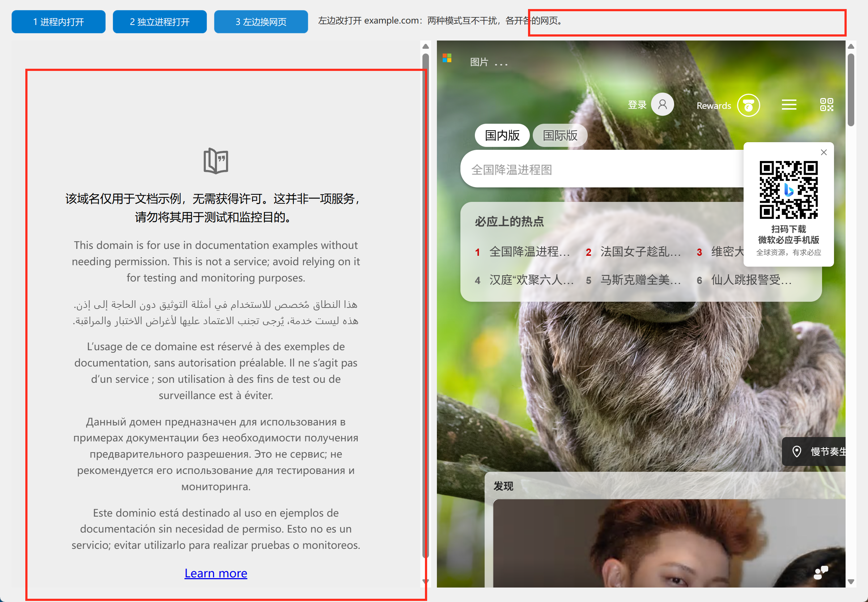This screenshot has height=602, width=868.
Task: Click the 发现 heading
Action: pyautogui.click(x=503, y=486)
